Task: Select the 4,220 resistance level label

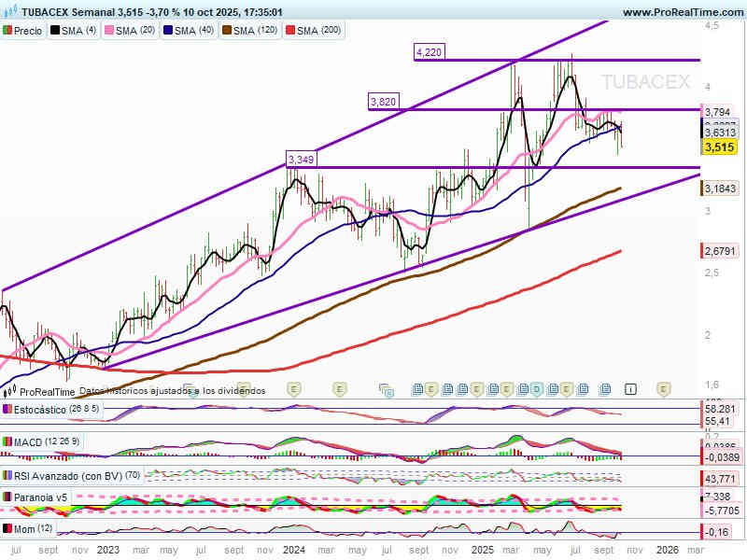Action: point(429,52)
